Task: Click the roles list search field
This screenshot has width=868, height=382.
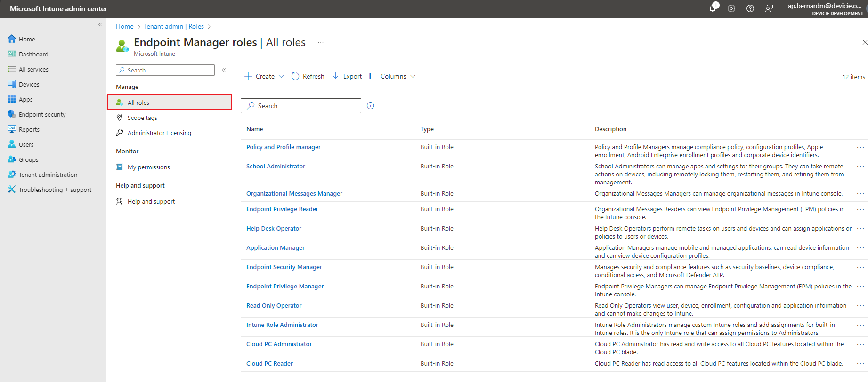Action: (x=301, y=106)
